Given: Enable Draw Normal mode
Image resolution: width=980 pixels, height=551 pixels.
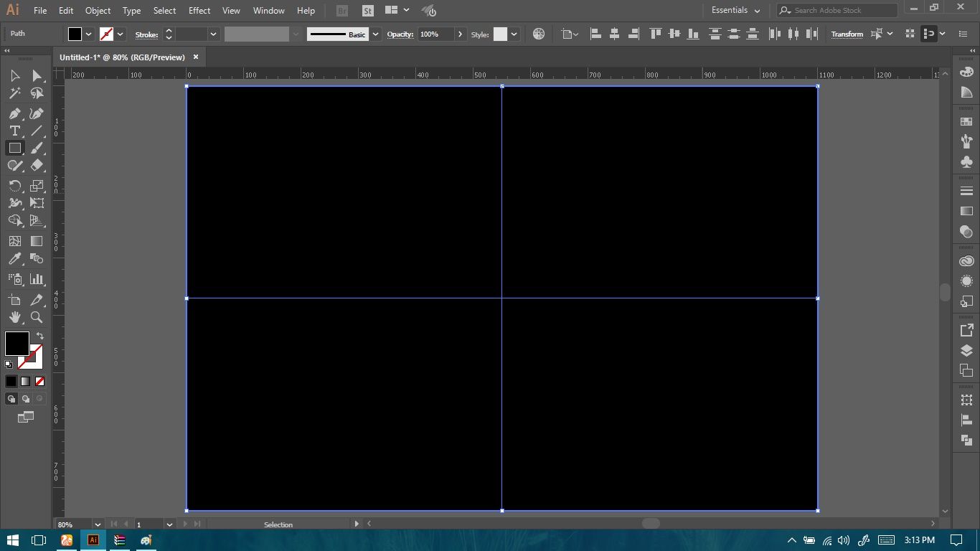Looking at the screenshot, I should click(11, 399).
